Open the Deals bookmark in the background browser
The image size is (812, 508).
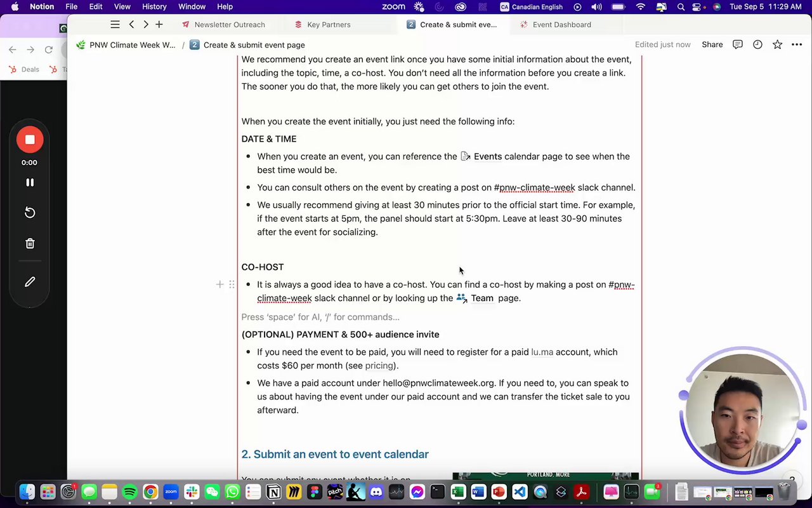pos(24,69)
